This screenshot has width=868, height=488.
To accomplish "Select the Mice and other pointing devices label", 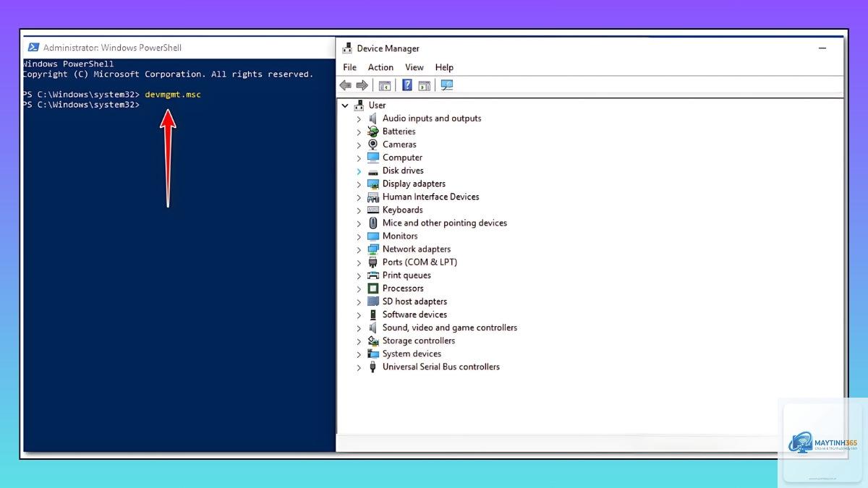I will [445, 223].
